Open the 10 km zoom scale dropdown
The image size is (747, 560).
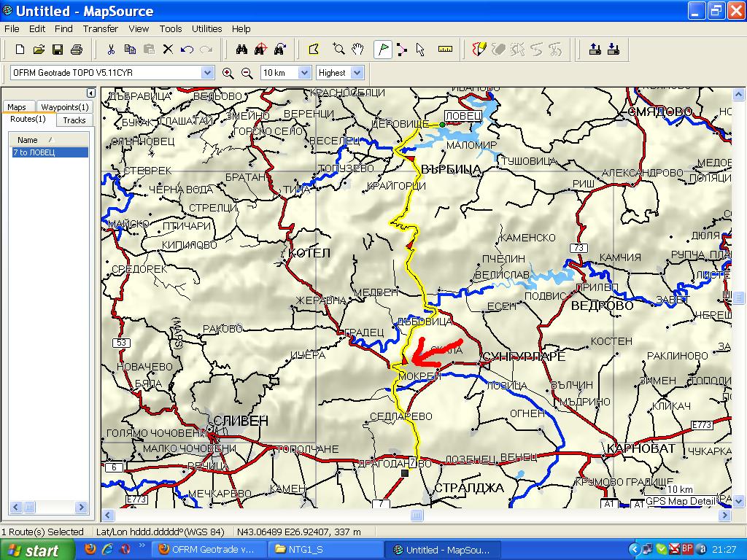[304, 73]
